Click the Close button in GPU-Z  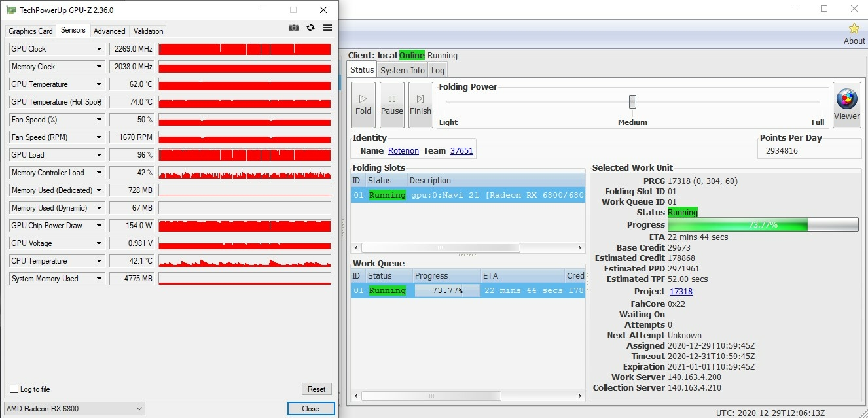311,409
